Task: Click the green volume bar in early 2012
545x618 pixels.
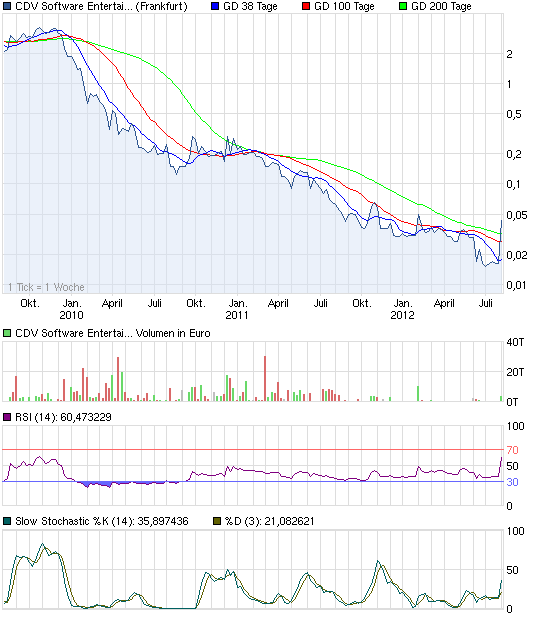Action: click(x=418, y=393)
